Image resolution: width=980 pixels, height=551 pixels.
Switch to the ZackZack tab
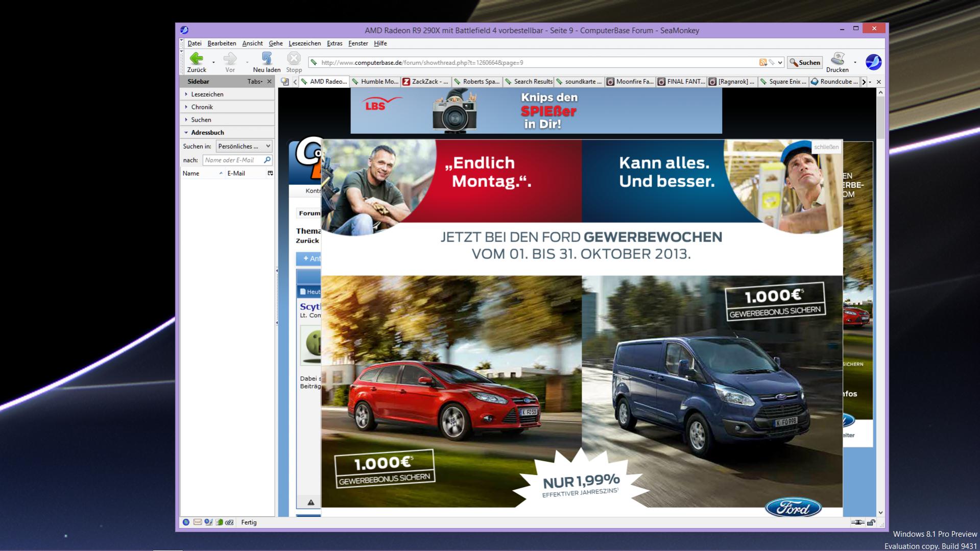coord(426,82)
